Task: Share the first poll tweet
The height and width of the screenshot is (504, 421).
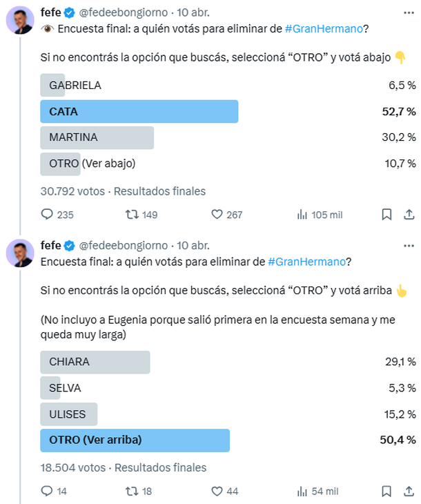Action: 409,215
